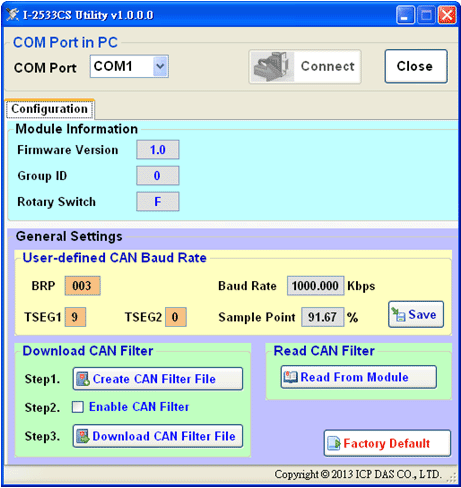Click the Download CAN Filter File icon
Screen dimensions: 461x488
coord(83,436)
